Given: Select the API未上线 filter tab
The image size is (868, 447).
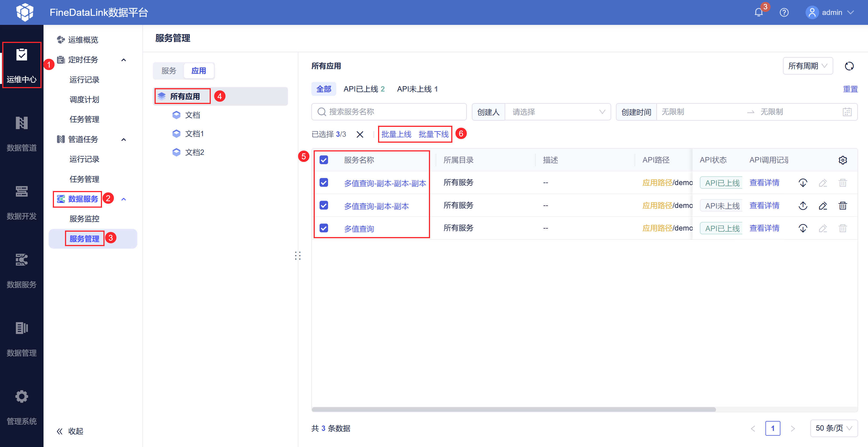Looking at the screenshot, I should (x=417, y=89).
